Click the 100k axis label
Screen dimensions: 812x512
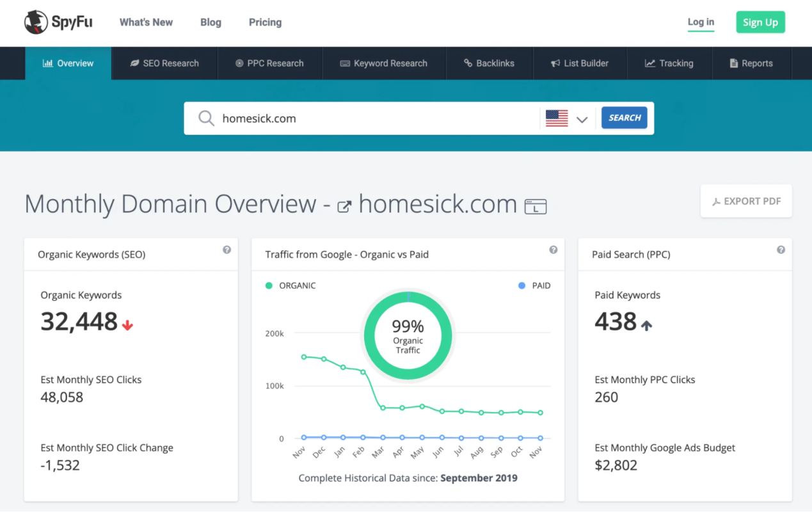pyautogui.click(x=273, y=386)
